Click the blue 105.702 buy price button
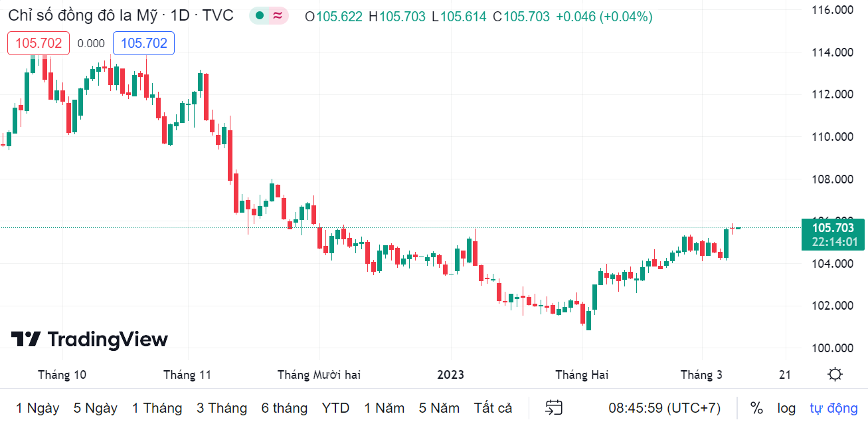Screen dimensions: 868x424 click(x=143, y=43)
